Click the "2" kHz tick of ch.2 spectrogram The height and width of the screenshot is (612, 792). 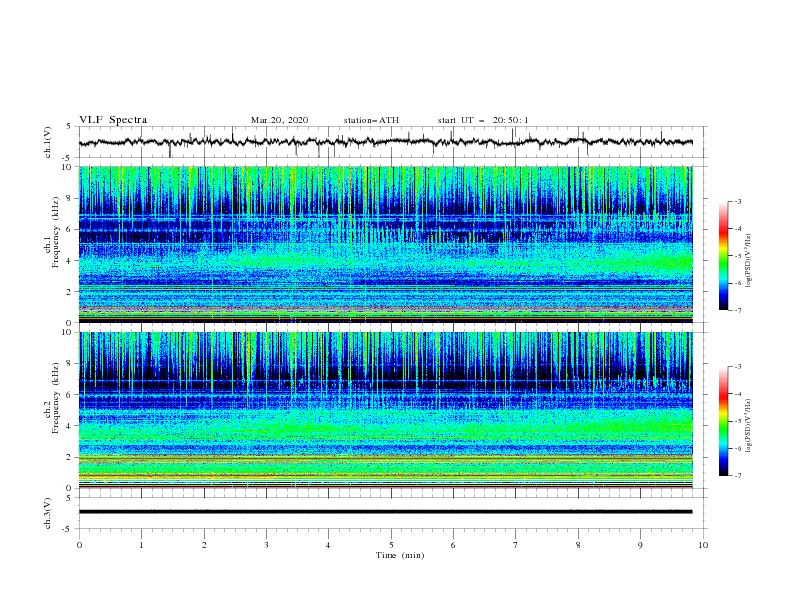tap(71, 457)
